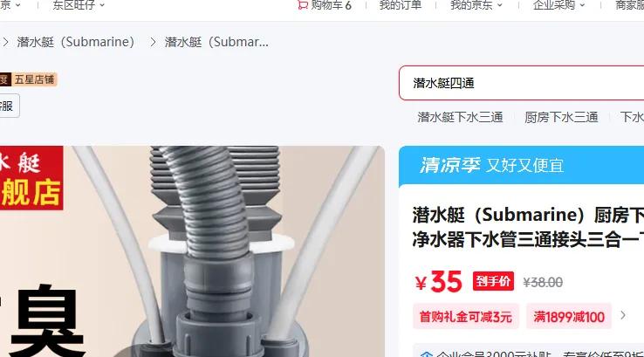
Task: Expand the 东区旺仔 account dropdown
Action: pyautogui.click(x=79, y=5)
